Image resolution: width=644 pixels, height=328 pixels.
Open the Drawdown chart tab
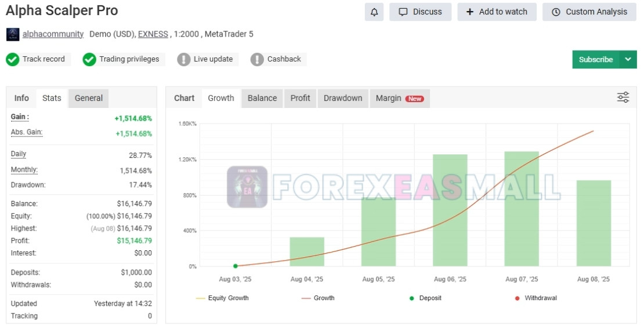343,98
